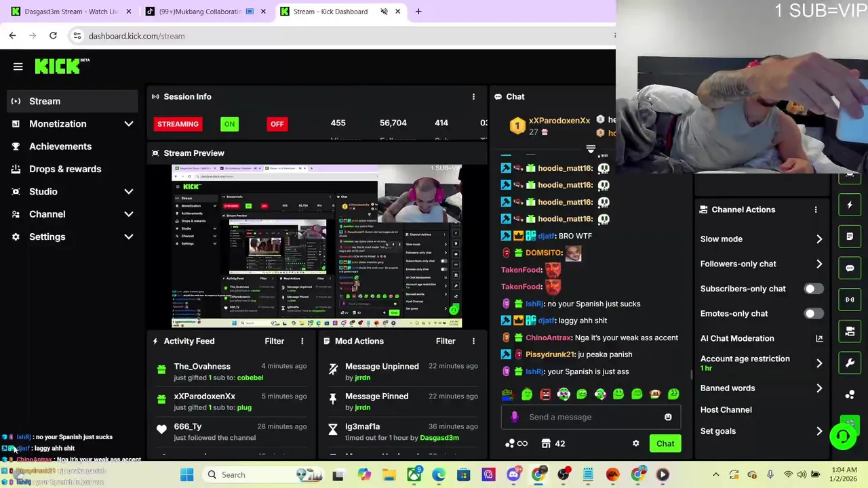The height and width of the screenshot is (488, 868).
Task: Open AI Chat Moderation external link
Action: point(819,338)
